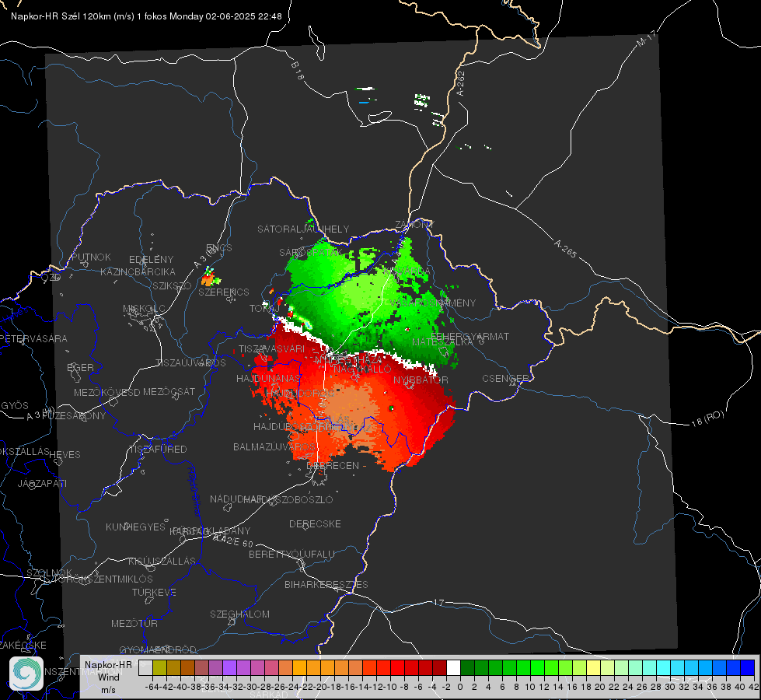
Task: Click the SZIKSZÓ city label
Action: tap(172, 286)
